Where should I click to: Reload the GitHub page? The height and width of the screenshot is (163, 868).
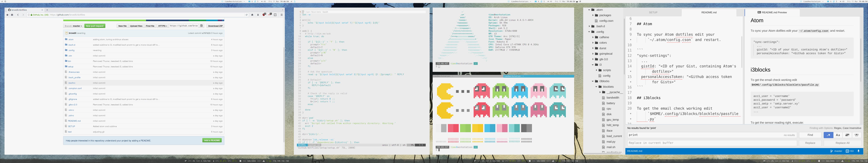coord(247,15)
